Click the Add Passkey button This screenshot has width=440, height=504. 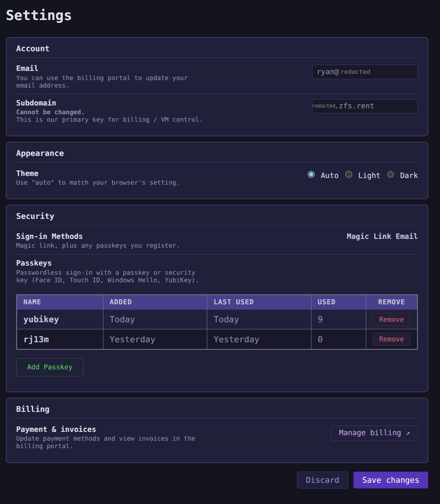[50, 367]
